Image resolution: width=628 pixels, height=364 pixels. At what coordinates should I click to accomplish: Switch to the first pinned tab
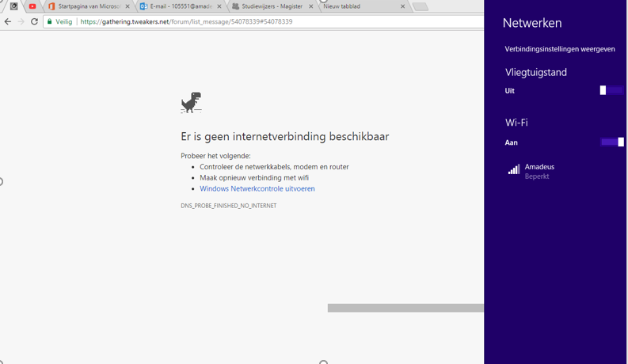tap(13, 6)
